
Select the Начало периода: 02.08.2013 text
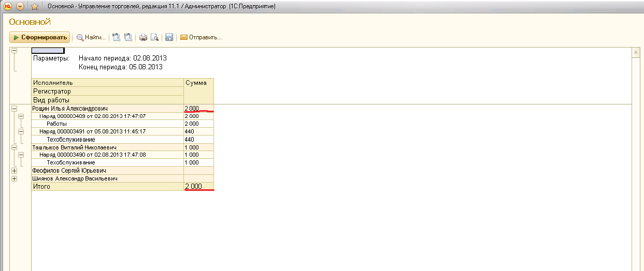pos(122,58)
